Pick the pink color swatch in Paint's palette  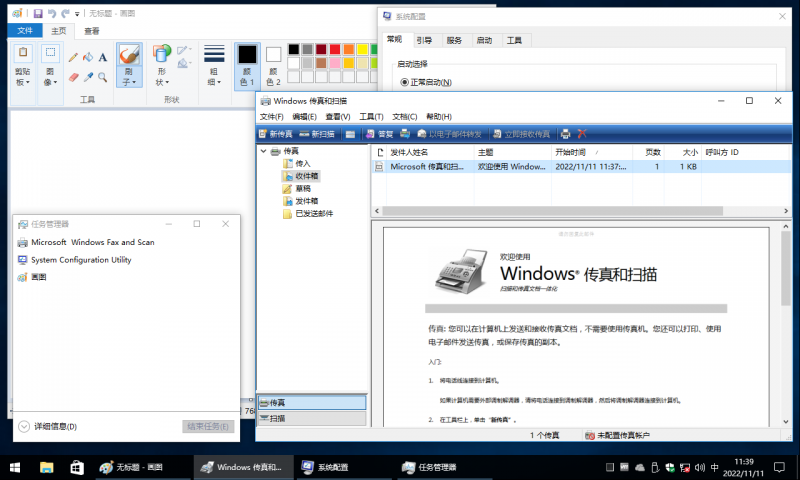tap(335, 63)
